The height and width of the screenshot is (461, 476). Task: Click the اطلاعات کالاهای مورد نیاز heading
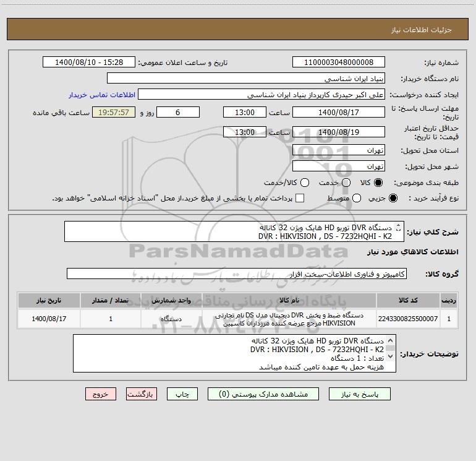click(x=413, y=252)
